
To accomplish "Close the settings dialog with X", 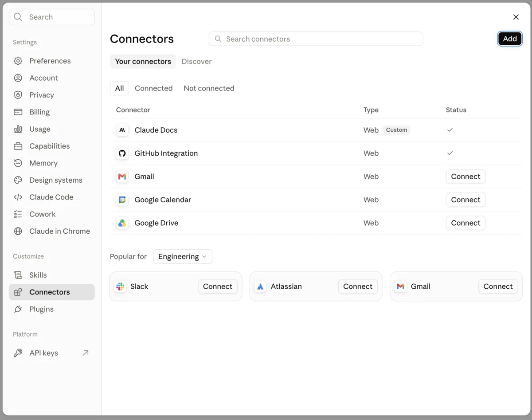I will 516,17.
